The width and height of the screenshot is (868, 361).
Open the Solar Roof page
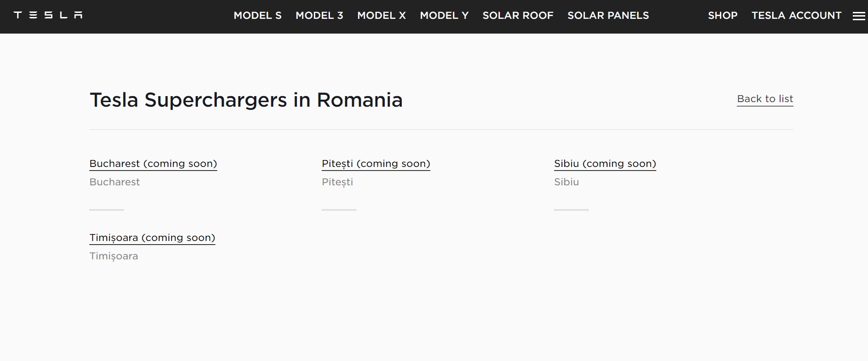tap(518, 16)
